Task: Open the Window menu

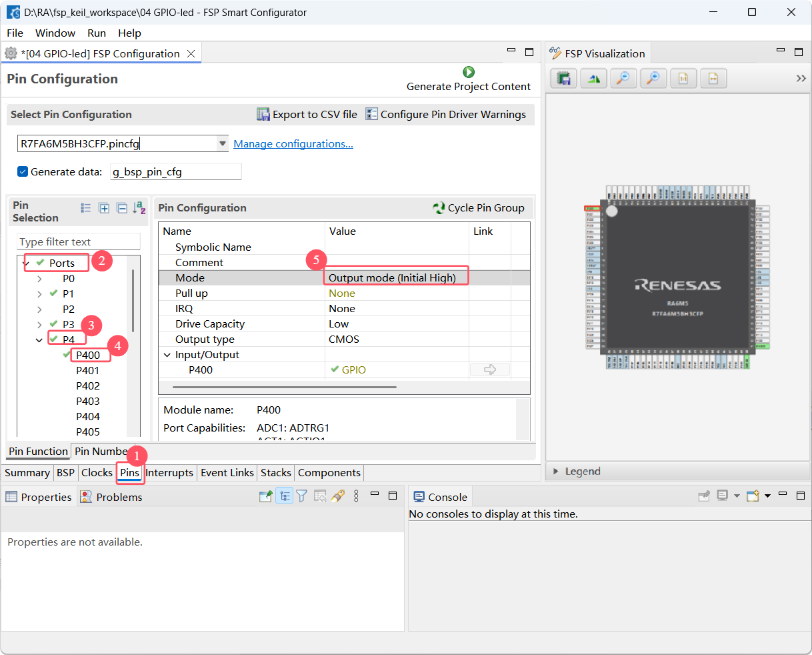Action: tap(55, 33)
